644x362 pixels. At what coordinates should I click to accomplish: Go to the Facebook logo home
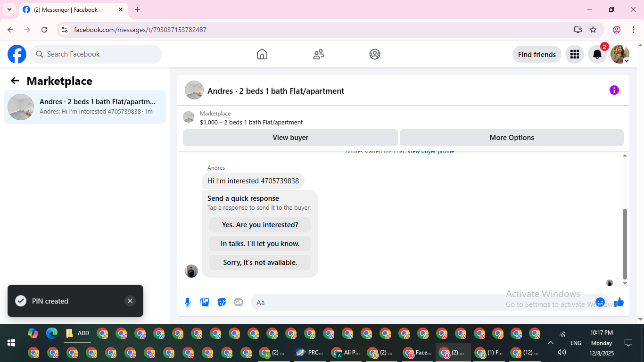tap(17, 54)
